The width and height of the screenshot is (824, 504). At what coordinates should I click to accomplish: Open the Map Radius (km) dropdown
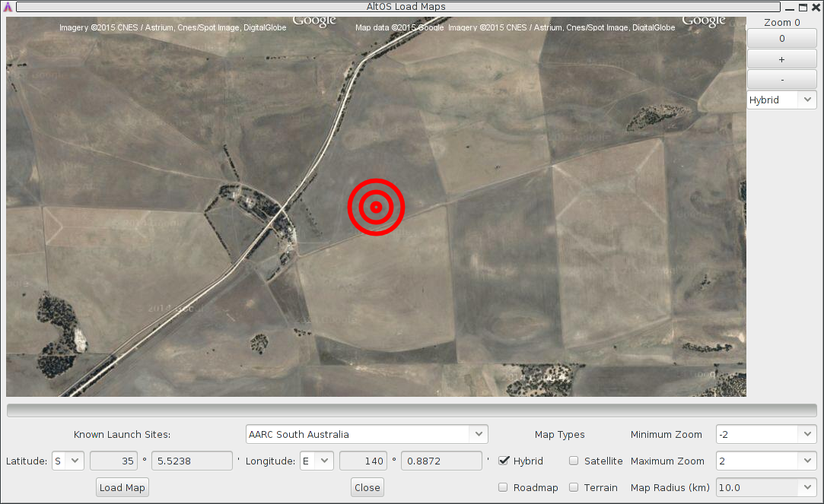tap(765, 487)
